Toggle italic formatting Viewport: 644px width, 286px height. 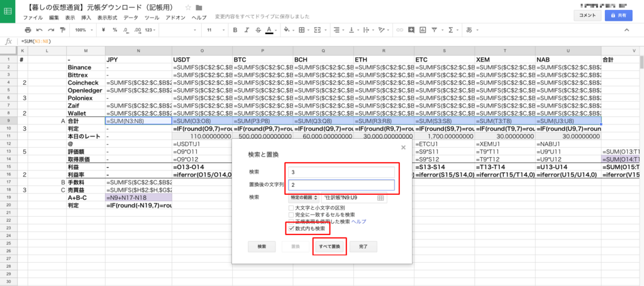coord(247,30)
